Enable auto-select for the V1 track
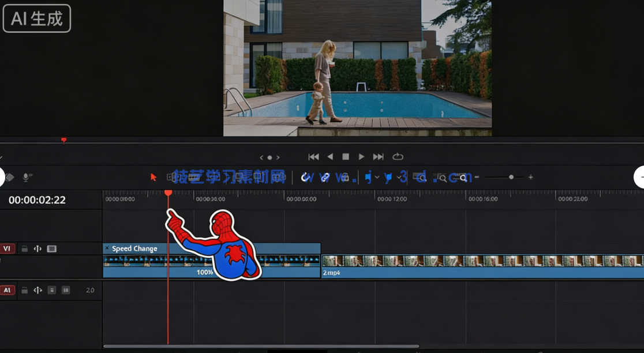The height and width of the screenshot is (353, 644). 38,249
